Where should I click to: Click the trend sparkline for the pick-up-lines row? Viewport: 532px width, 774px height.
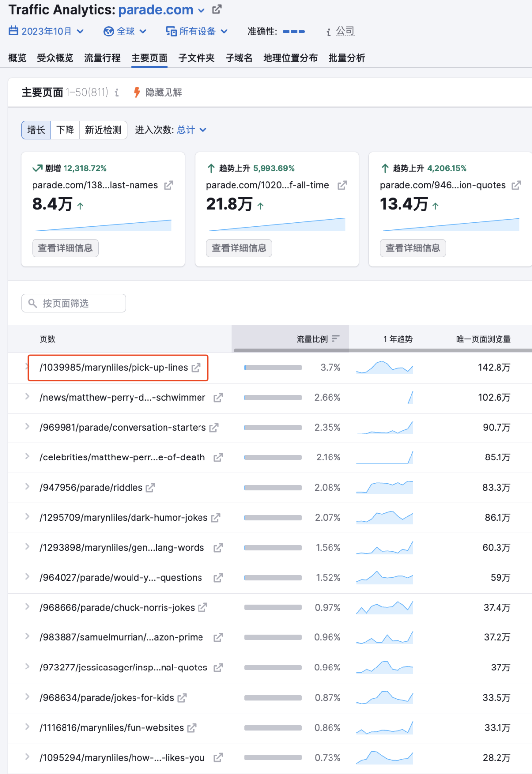click(384, 367)
